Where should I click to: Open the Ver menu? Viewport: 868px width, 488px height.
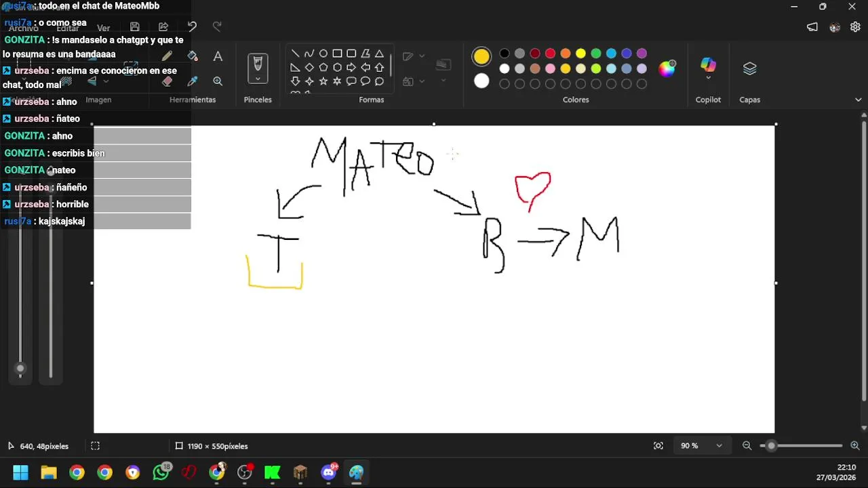click(103, 28)
